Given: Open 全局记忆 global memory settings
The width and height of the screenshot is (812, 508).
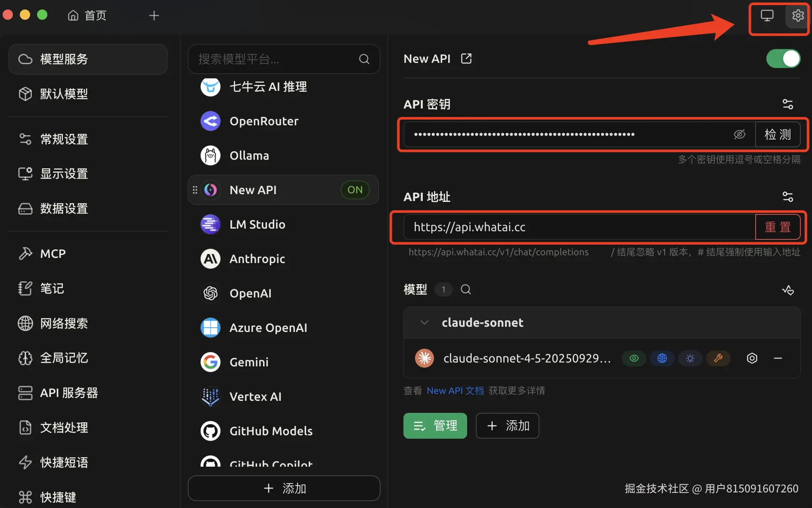Looking at the screenshot, I should click(64, 358).
